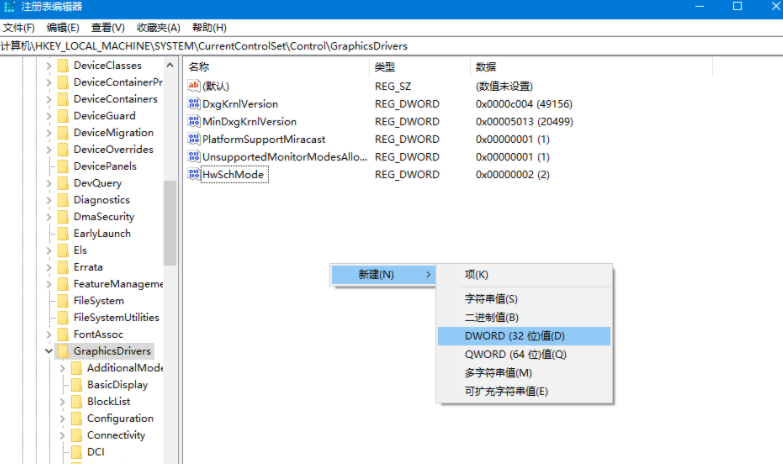Open the 文件(F) menu
Image resolution: width=783 pixels, height=464 pixels.
point(18,27)
